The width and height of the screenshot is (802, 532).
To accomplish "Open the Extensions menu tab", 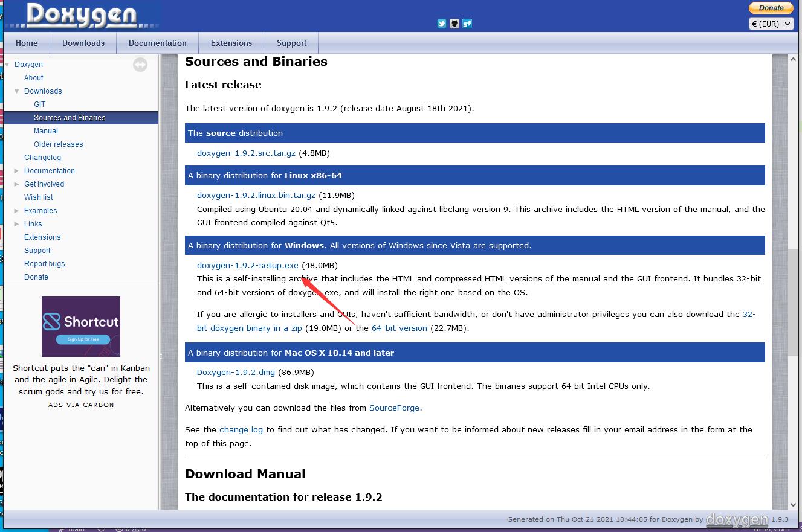I will pyautogui.click(x=231, y=43).
